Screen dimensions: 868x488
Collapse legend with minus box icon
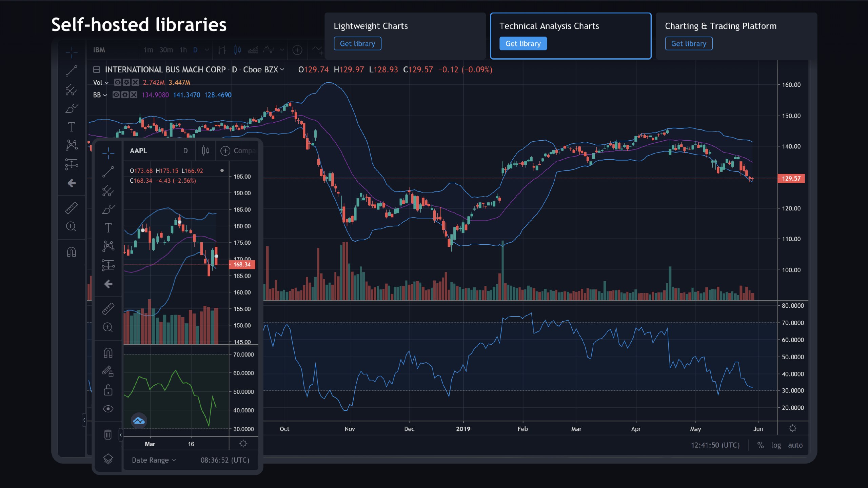tap(97, 69)
